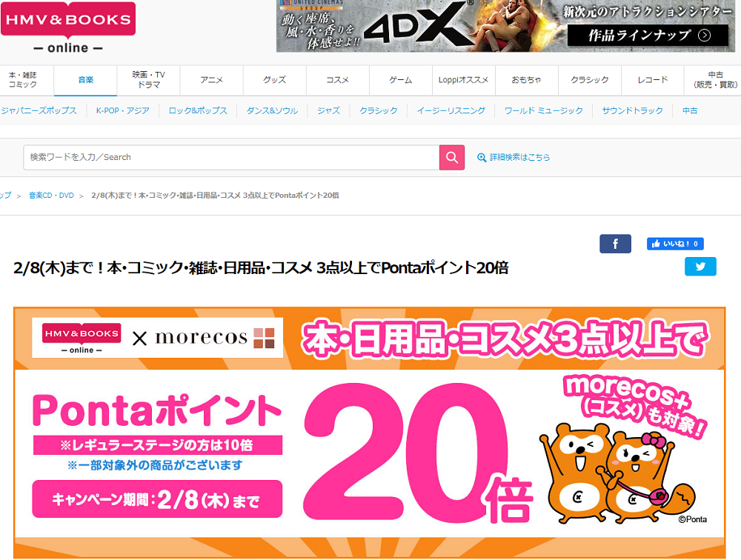Open the おもちゃ category tab
Viewport: 741px width, 560px height.
[526, 80]
